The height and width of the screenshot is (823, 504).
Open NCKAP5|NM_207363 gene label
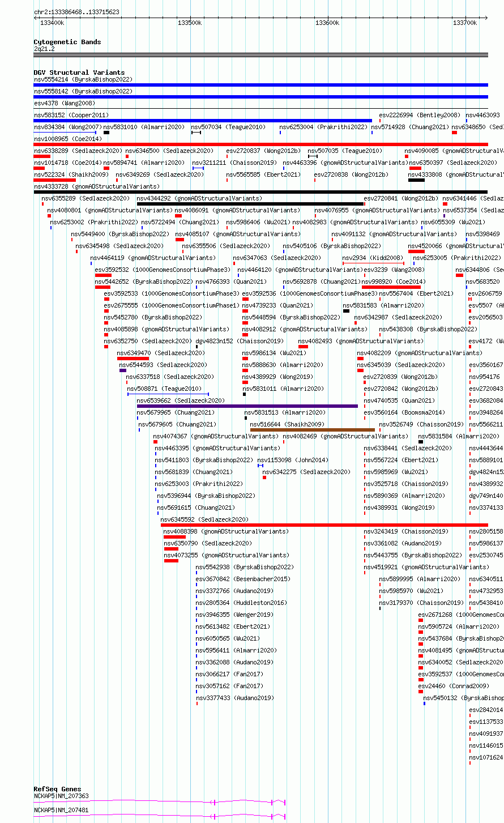62,796
